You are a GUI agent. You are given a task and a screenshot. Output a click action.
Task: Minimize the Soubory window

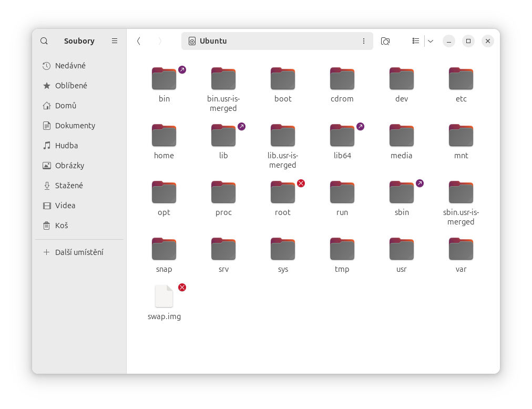[x=449, y=41]
